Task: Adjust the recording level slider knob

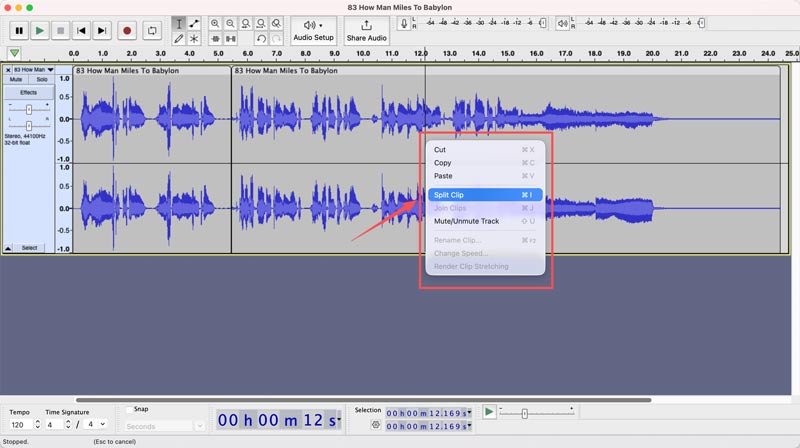Action: (542, 23)
